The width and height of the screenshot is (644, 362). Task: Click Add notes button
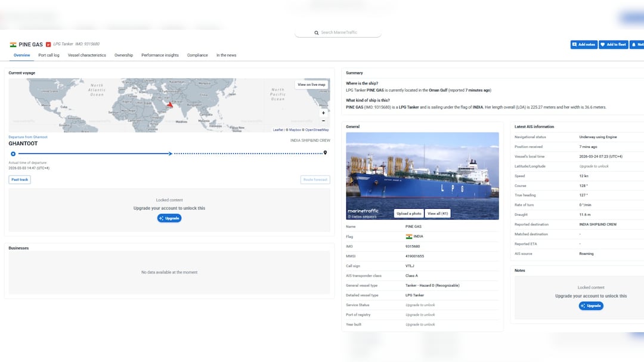tap(583, 44)
